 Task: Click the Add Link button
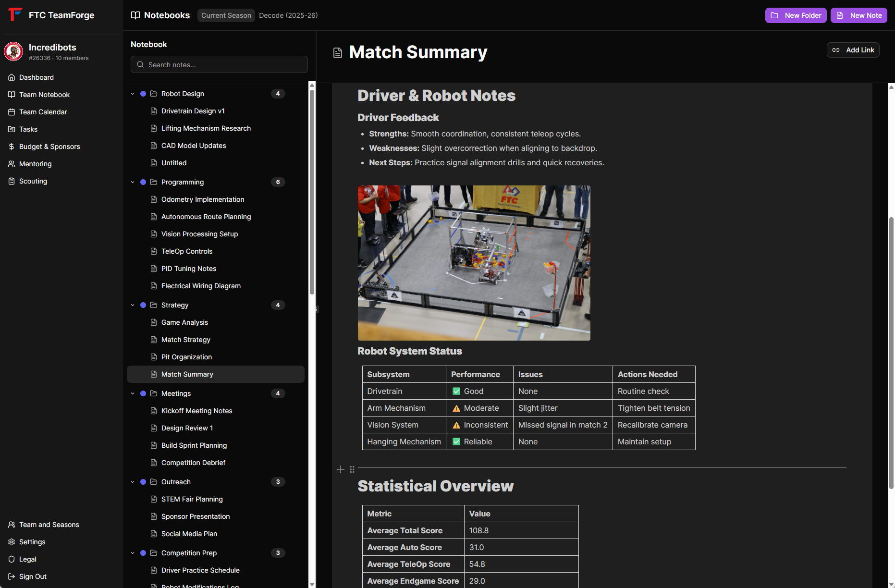(853, 49)
